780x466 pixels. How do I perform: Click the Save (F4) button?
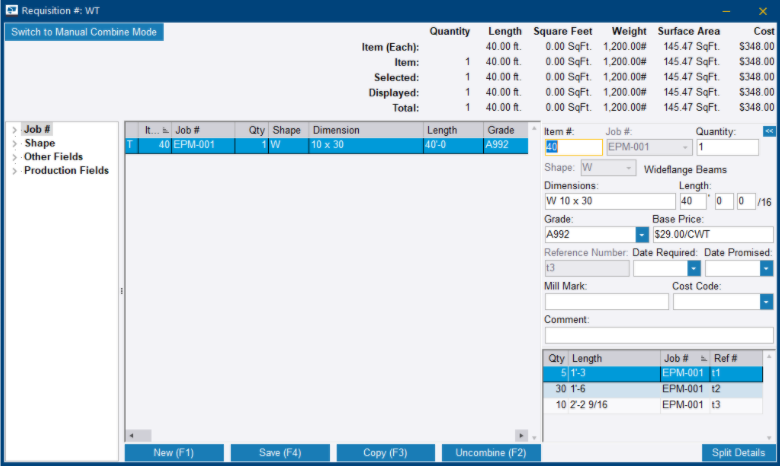(280, 453)
